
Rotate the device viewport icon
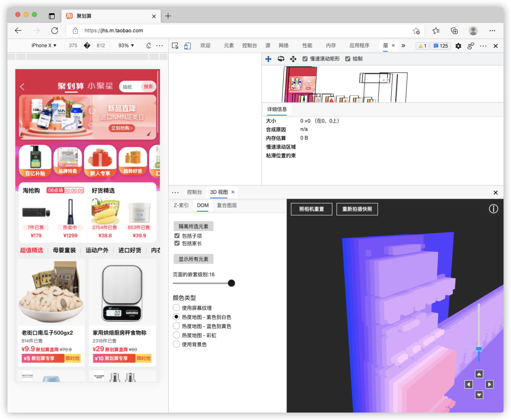(149, 46)
